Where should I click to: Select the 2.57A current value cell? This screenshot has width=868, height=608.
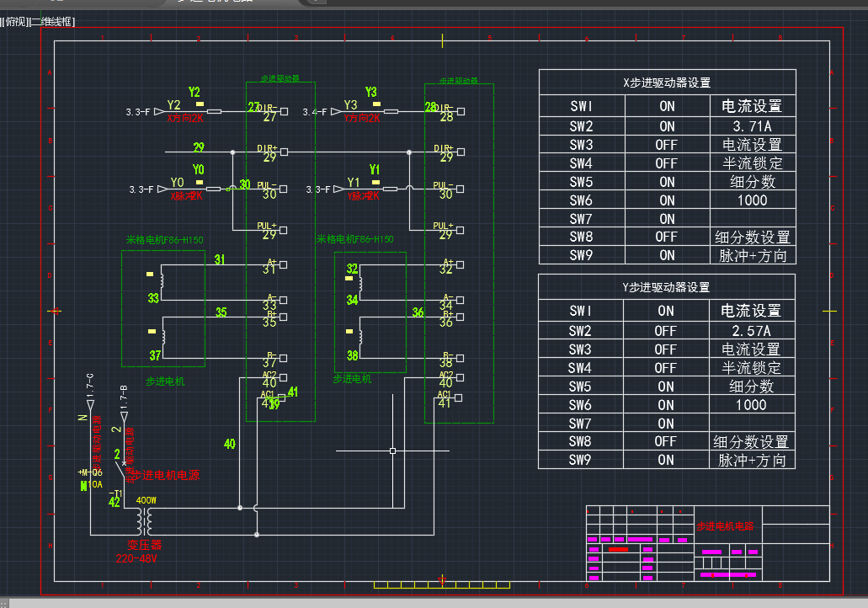[x=751, y=331]
